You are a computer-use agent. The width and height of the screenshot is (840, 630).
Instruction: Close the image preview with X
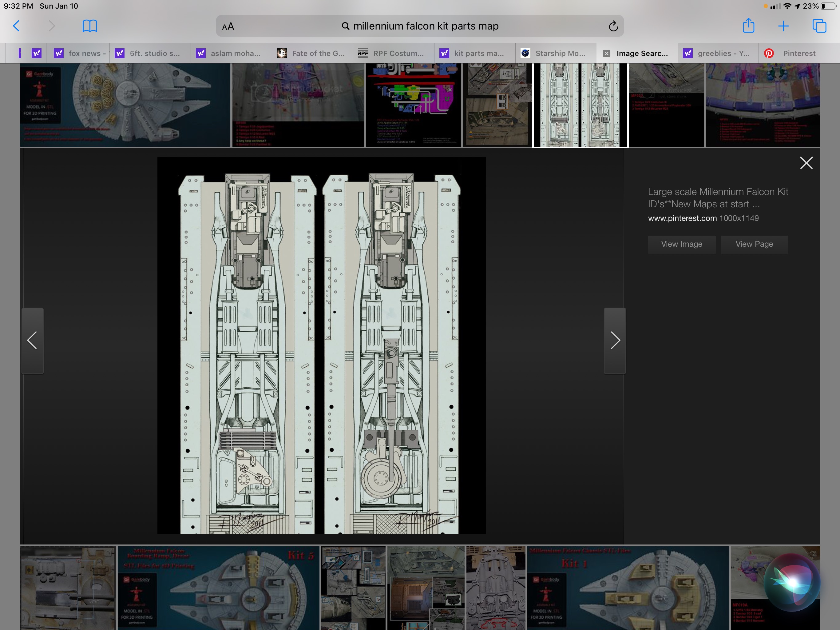[x=806, y=163]
